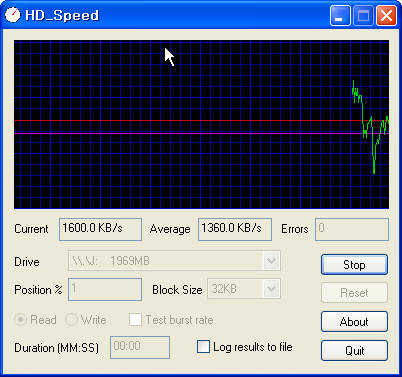The image size is (402, 377).
Task: Click the disabled maximize button
Action: (x=363, y=15)
